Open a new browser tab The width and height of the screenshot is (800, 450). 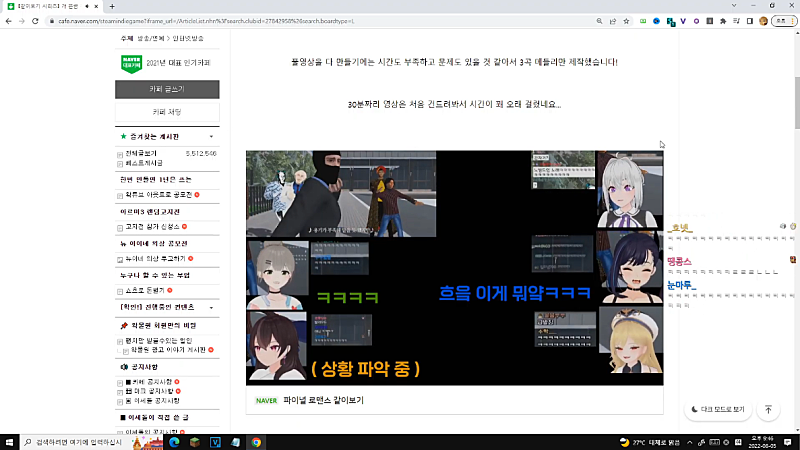point(111,6)
